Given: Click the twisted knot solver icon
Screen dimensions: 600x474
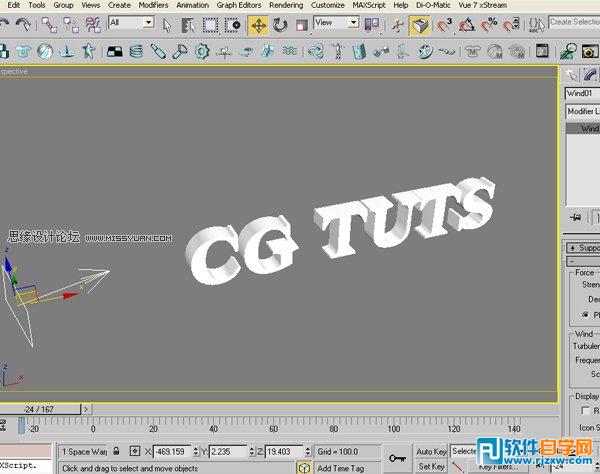Looking at the screenshot, I should point(316,51).
